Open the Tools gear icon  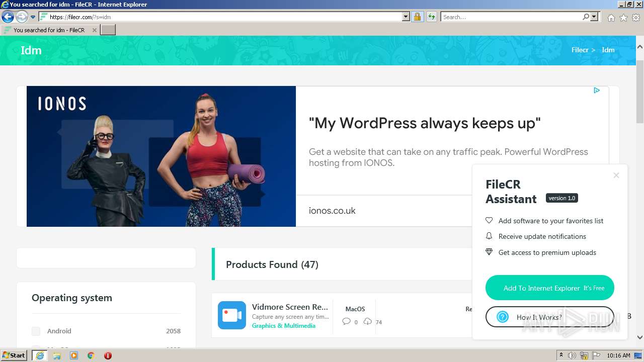click(636, 18)
